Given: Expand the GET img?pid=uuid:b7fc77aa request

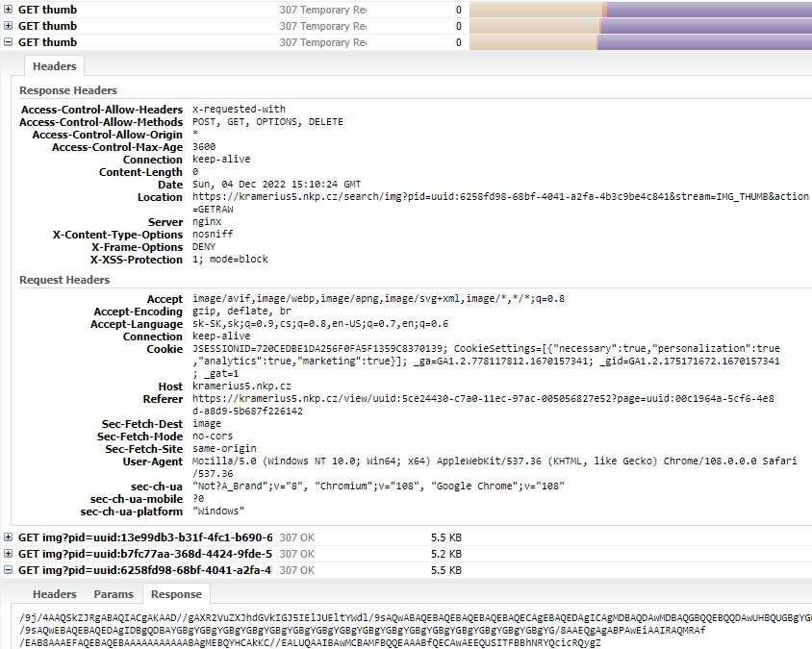Looking at the screenshot, I should [x=9, y=554].
